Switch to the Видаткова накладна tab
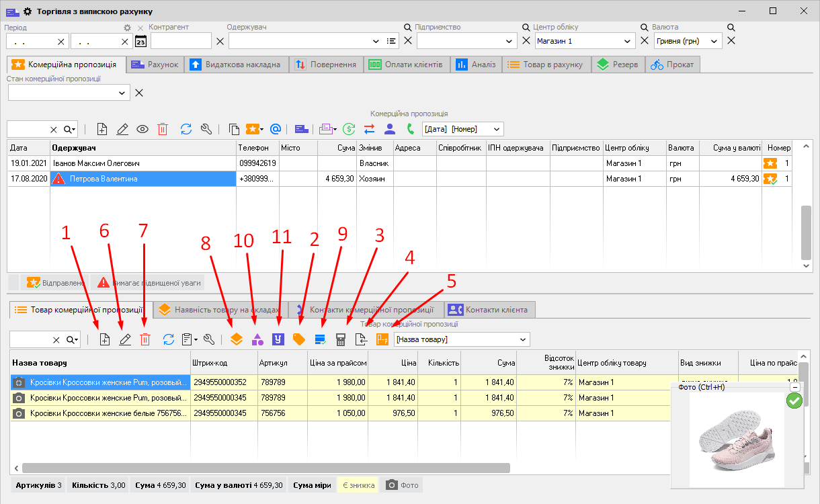 238,65
